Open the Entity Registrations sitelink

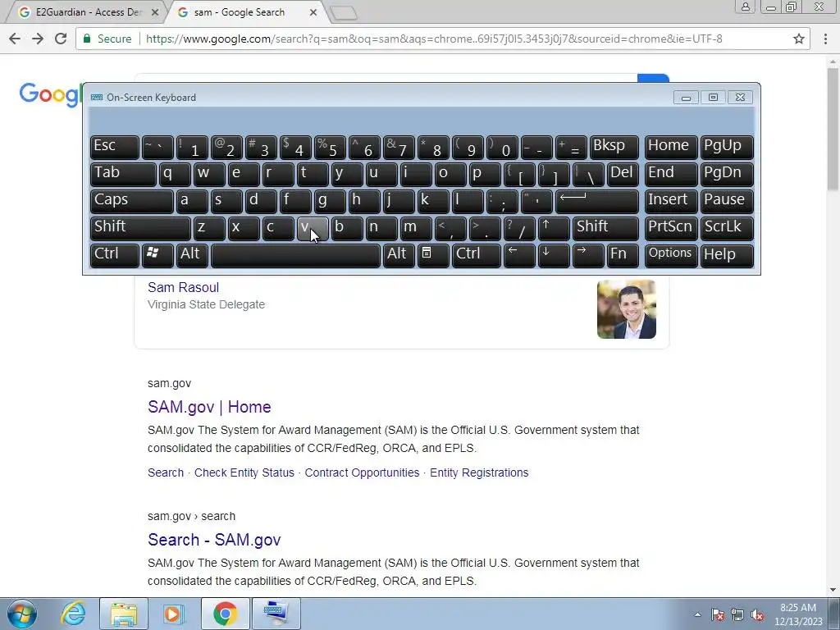pos(479,472)
